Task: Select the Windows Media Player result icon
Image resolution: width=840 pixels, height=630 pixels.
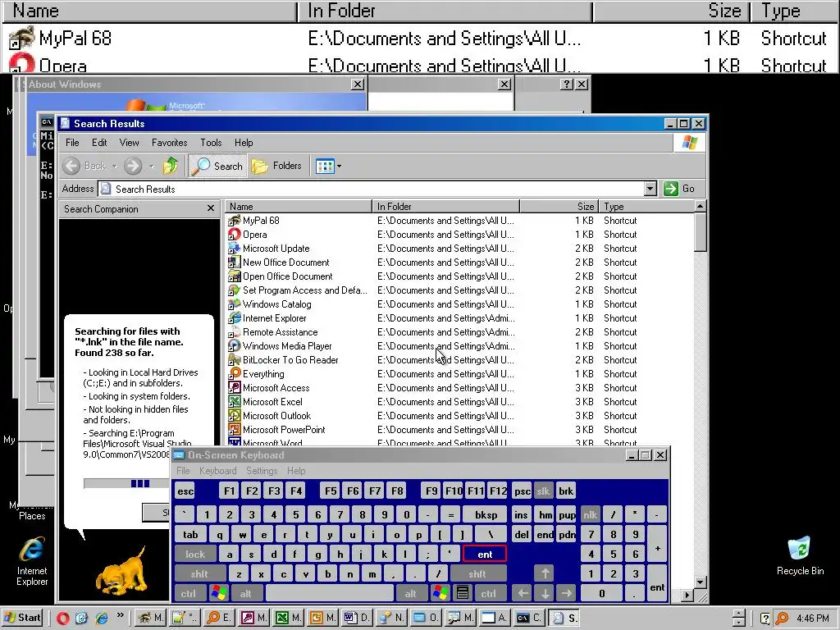Action: click(x=234, y=345)
